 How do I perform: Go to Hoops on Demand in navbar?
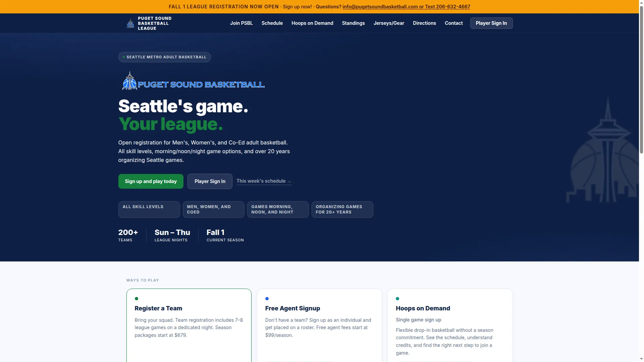(312, 23)
